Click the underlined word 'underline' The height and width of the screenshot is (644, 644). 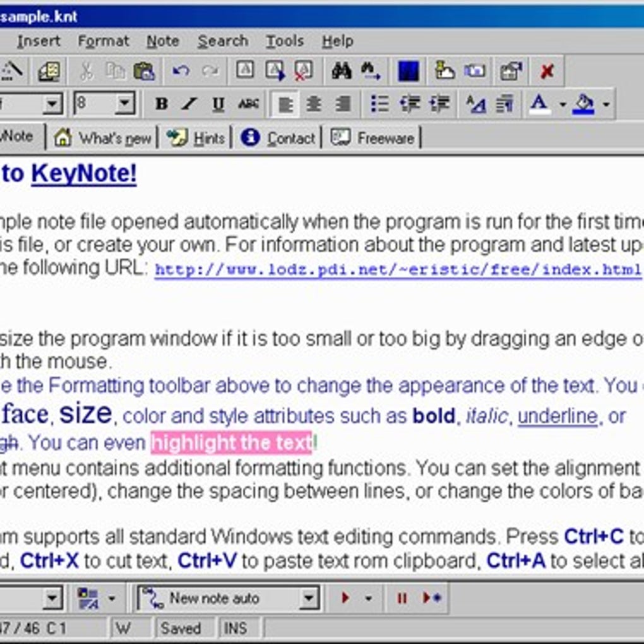click(558, 416)
